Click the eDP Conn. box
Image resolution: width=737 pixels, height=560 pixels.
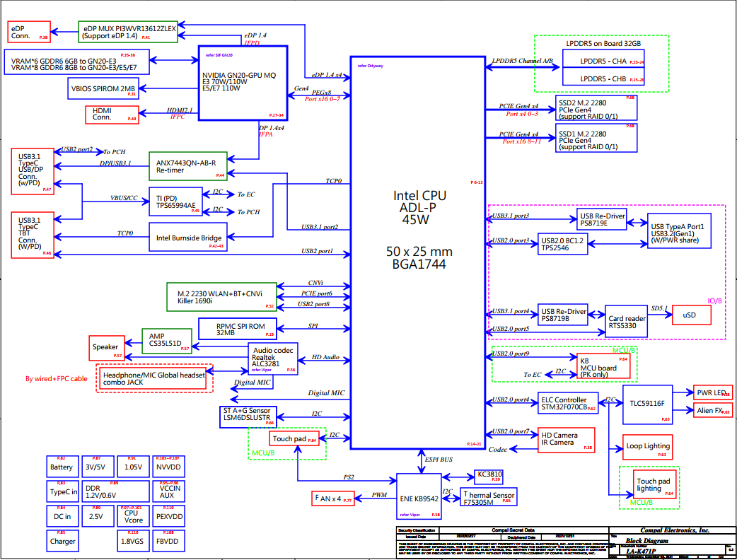29,32
